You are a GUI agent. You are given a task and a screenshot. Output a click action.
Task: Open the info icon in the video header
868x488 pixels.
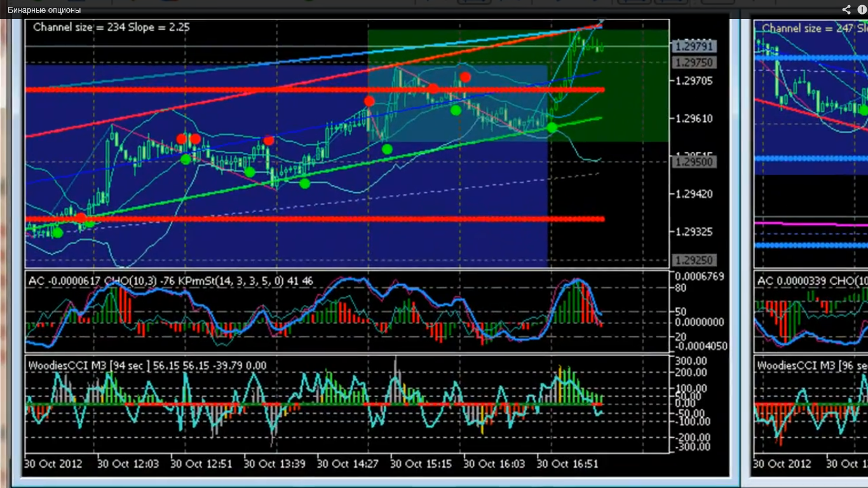(862, 10)
